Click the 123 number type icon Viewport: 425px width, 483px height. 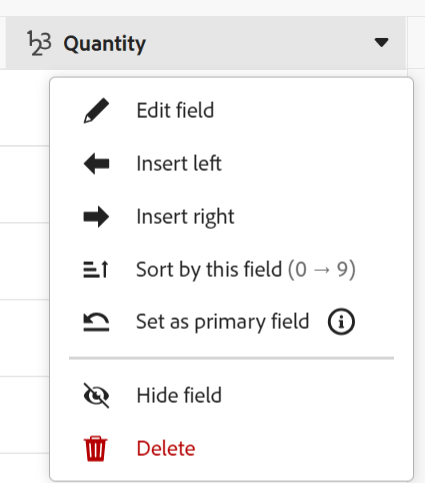[x=39, y=43]
